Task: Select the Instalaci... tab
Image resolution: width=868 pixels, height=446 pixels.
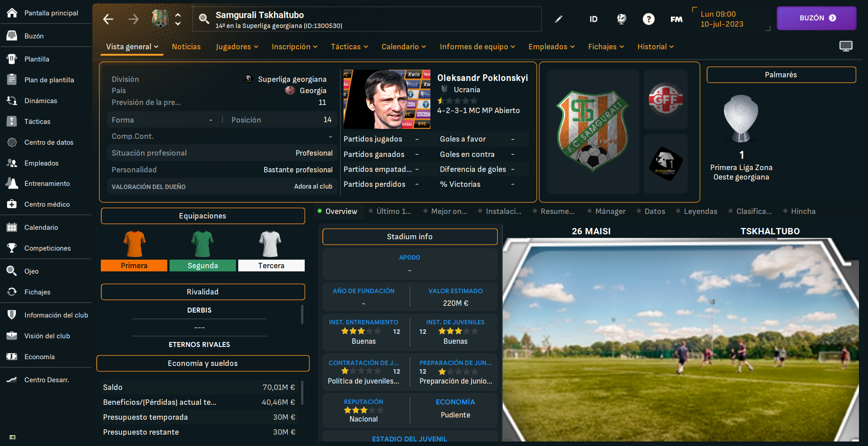Action: [x=500, y=211]
